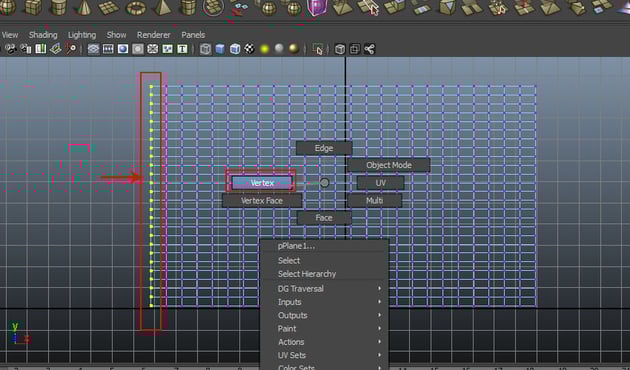Click the pPlane1... context menu entry

pyautogui.click(x=325, y=246)
